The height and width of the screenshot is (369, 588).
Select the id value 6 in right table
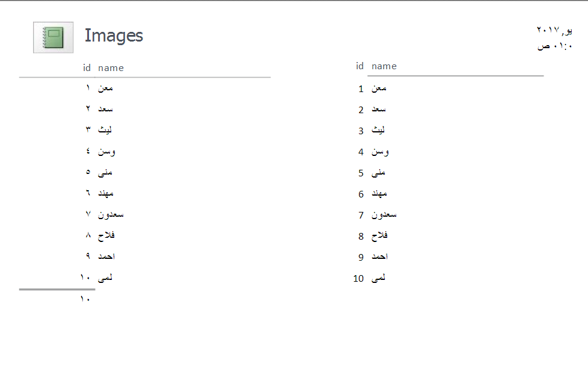coord(361,194)
